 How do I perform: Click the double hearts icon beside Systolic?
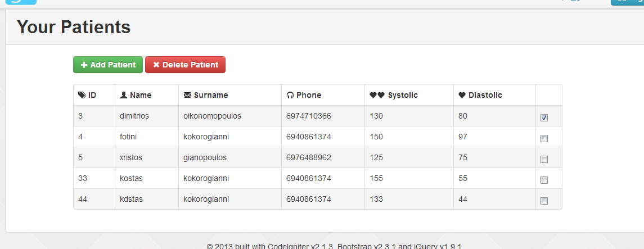click(x=377, y=96)
